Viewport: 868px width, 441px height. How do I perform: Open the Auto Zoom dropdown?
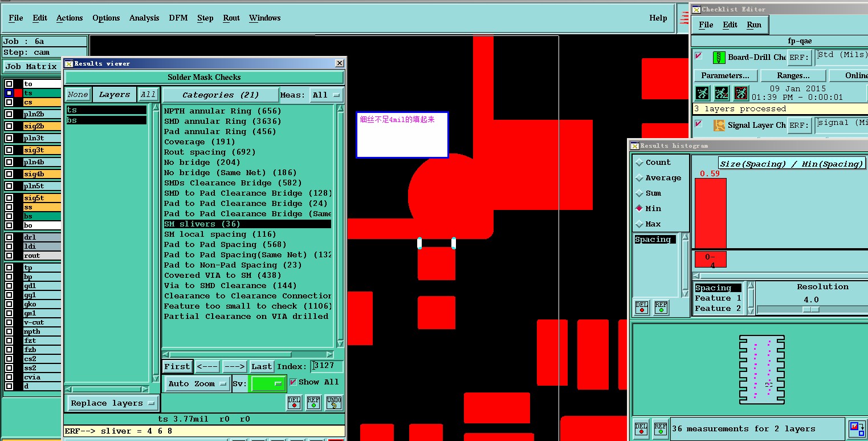pos(197,383)
